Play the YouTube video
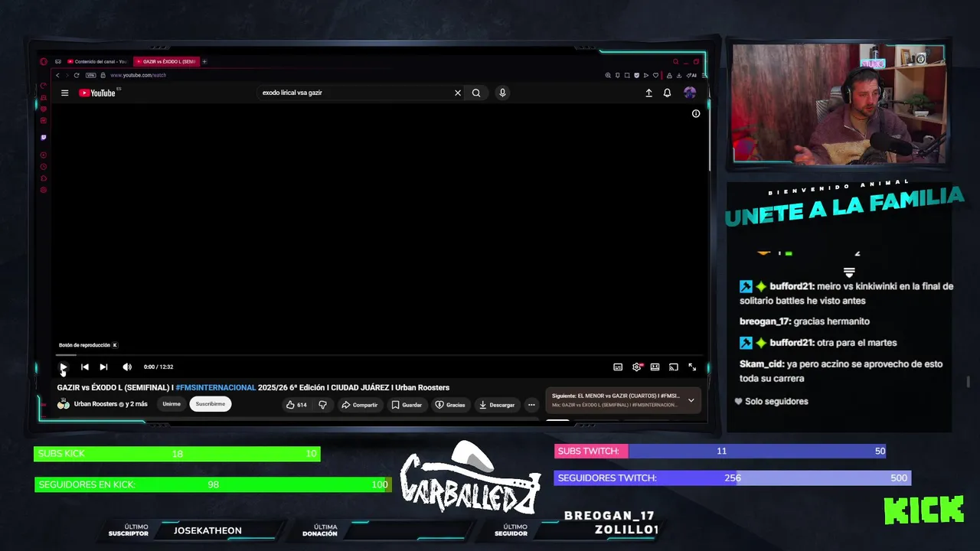The height and width of the screenshot is (551, 980). click(x=64, y=367)
